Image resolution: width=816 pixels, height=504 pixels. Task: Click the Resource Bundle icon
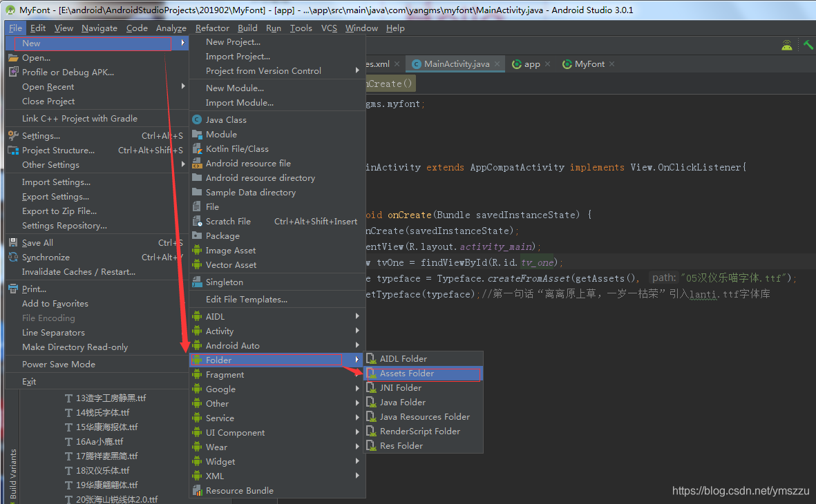(x=197, y=490)
